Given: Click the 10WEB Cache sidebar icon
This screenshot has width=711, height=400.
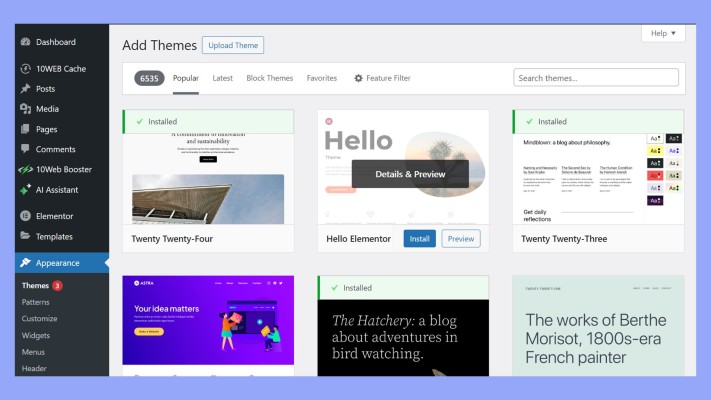Looking at the screenshot, I should tap(24, 69).
